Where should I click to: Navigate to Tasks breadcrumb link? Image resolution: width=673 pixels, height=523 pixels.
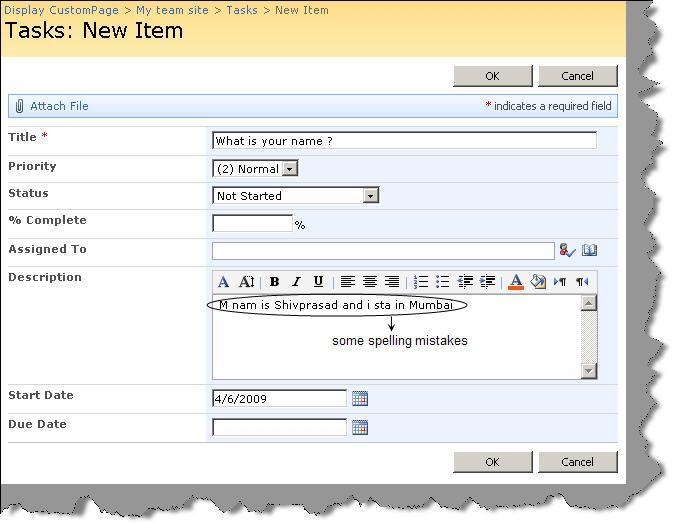point(242,10)
